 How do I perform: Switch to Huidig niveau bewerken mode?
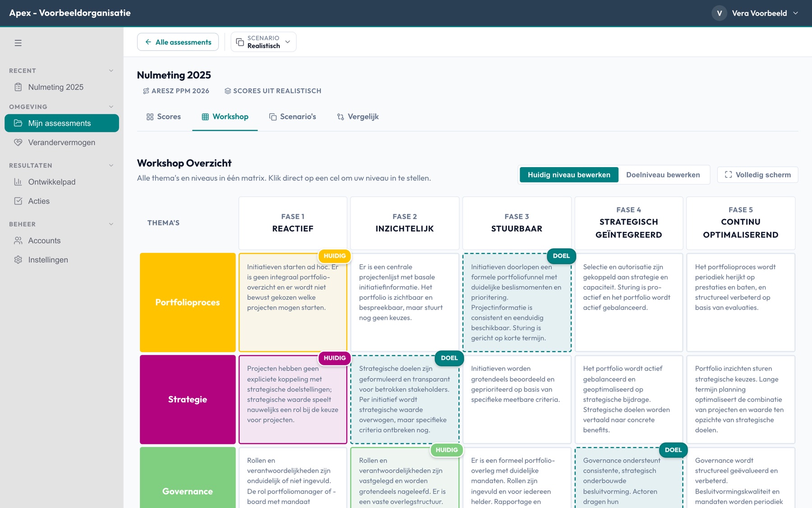coord(569,175)
